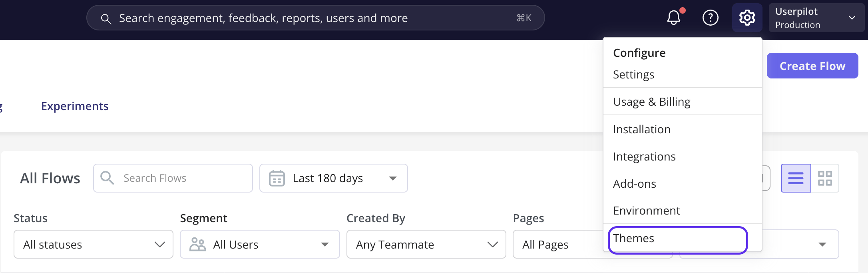This screenshot has width=868, height=273.
Task: Expand the rightmost filter dropdown arrow
Action: tap(822, 244)
